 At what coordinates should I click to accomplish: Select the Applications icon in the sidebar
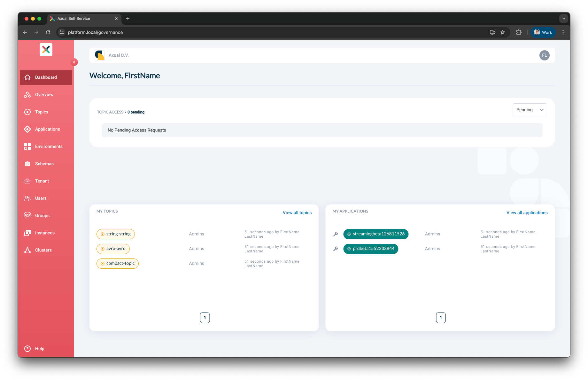(x=27, y=129)
